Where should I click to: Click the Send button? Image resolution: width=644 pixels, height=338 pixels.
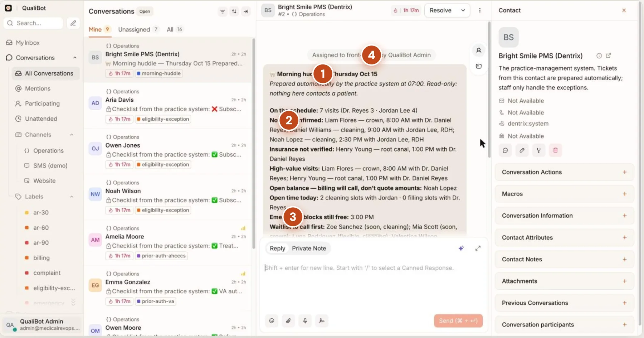click(458, 321)
